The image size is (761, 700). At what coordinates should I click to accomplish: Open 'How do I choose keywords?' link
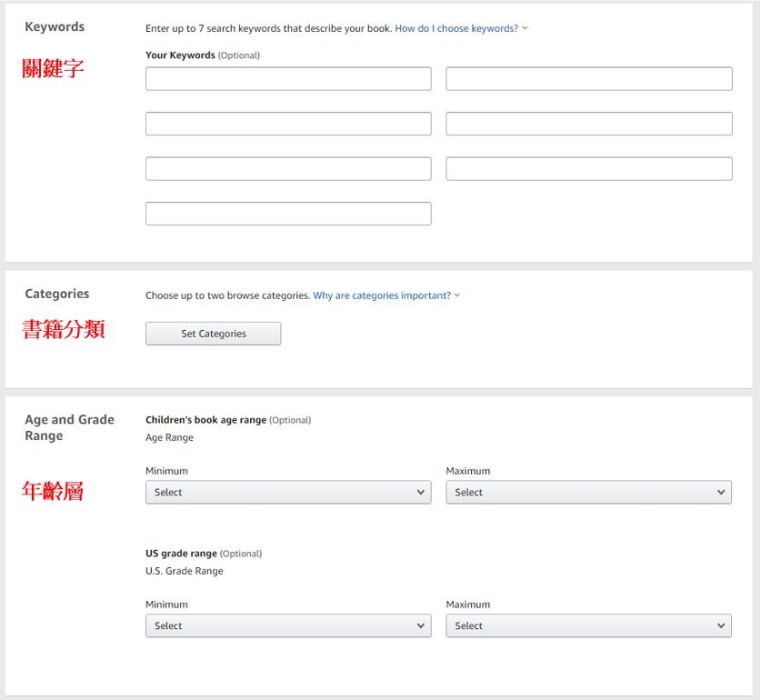click(456, 29)
